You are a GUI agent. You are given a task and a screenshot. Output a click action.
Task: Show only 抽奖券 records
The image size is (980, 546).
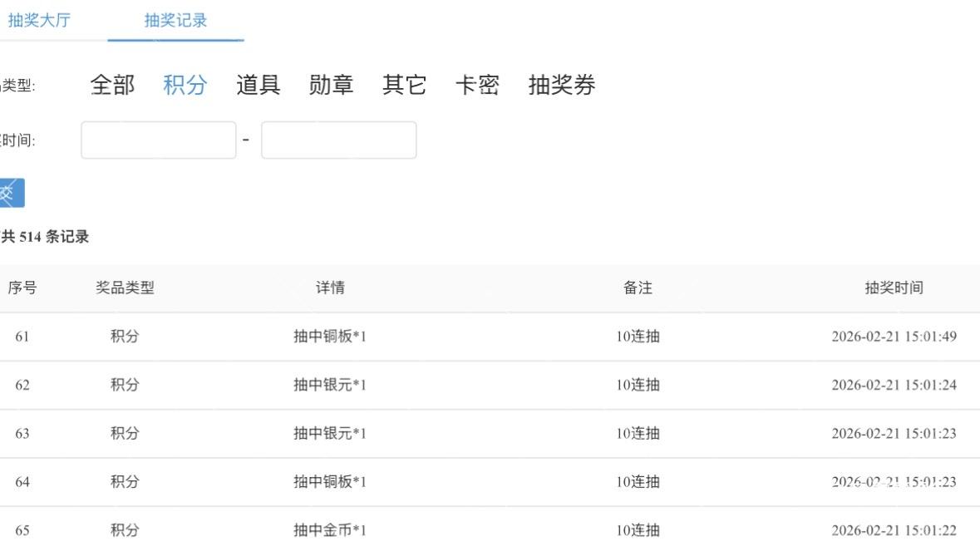(562, 85)
